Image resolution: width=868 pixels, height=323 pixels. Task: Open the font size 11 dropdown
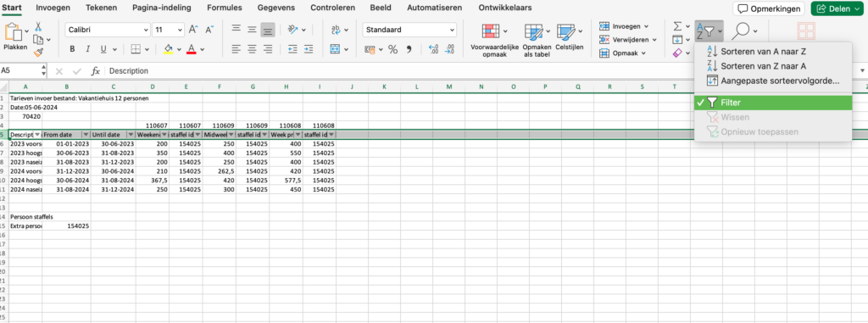pyautogui.click(x=180, y=30)
